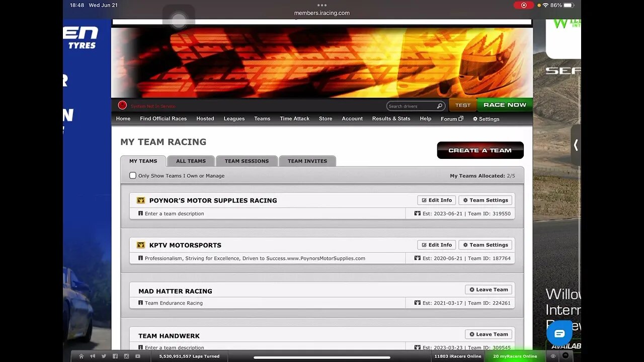
Task: Click Leave Team for Mad Hatter Racing
Action: [x=489, y=290]
